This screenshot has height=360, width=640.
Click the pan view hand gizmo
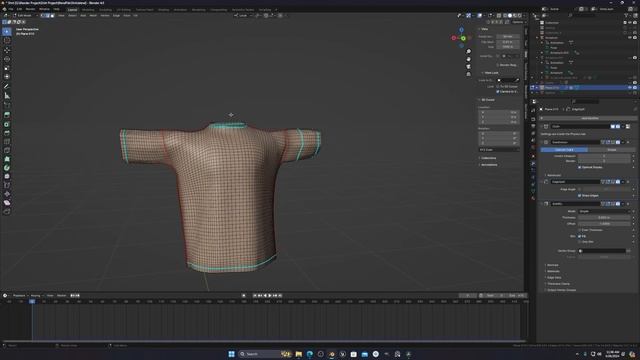tap(469, 59)
